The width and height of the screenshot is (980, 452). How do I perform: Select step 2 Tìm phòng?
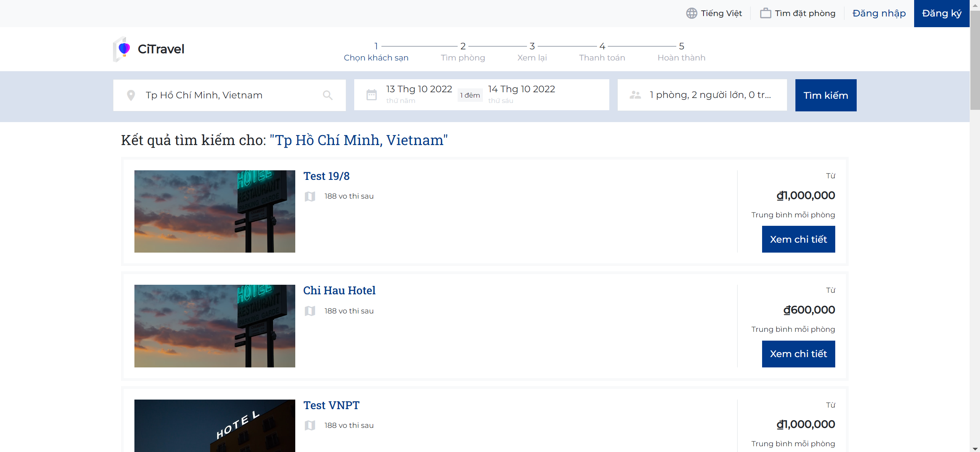point(463,52)
